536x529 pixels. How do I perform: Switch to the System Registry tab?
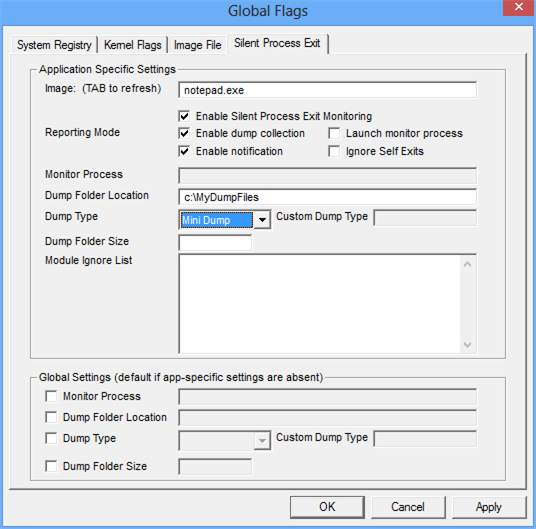pos(54,45)
